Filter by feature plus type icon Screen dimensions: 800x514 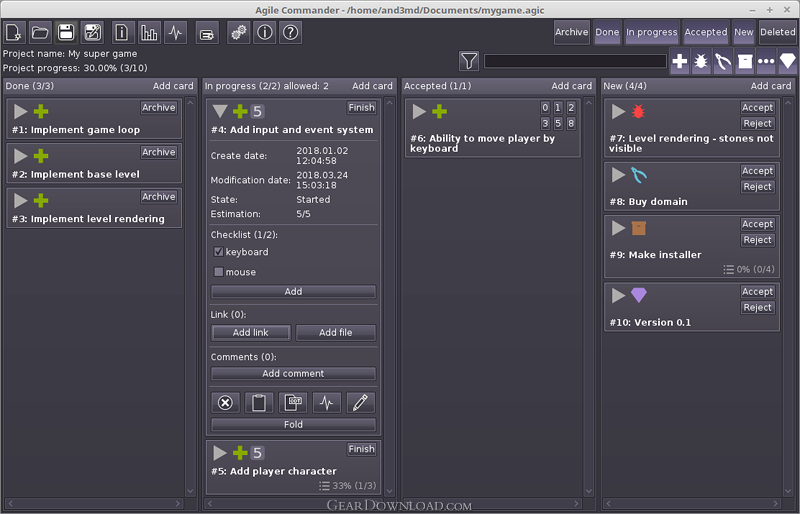(680, 61)
